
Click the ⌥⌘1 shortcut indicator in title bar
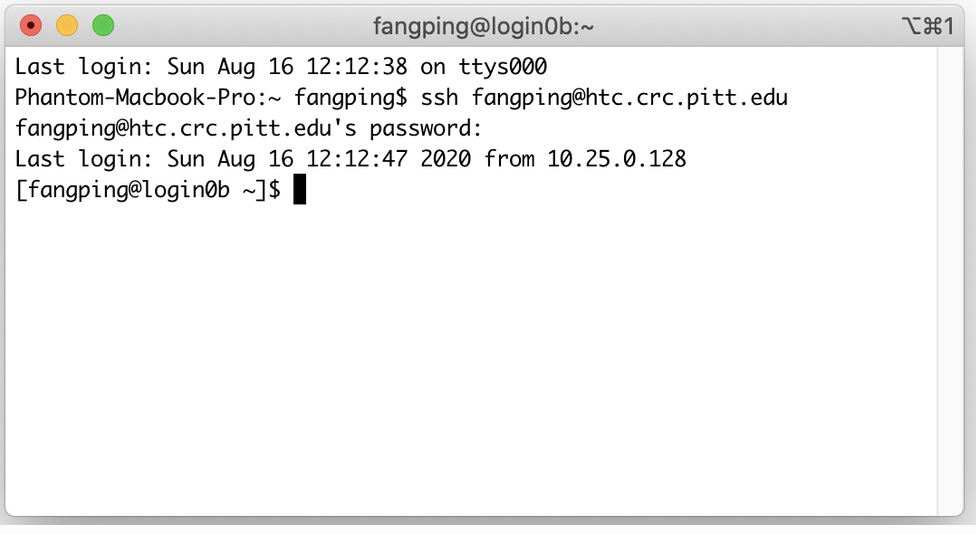[930, 26]
